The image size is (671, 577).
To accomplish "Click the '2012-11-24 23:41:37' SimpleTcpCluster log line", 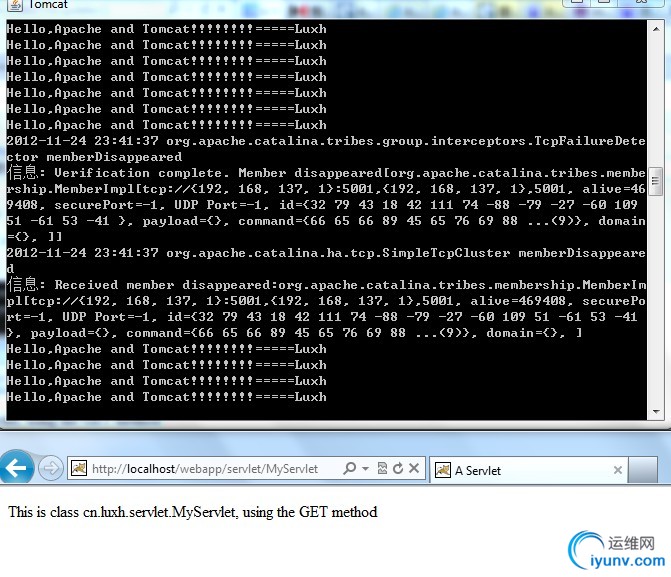I will 326,253.
